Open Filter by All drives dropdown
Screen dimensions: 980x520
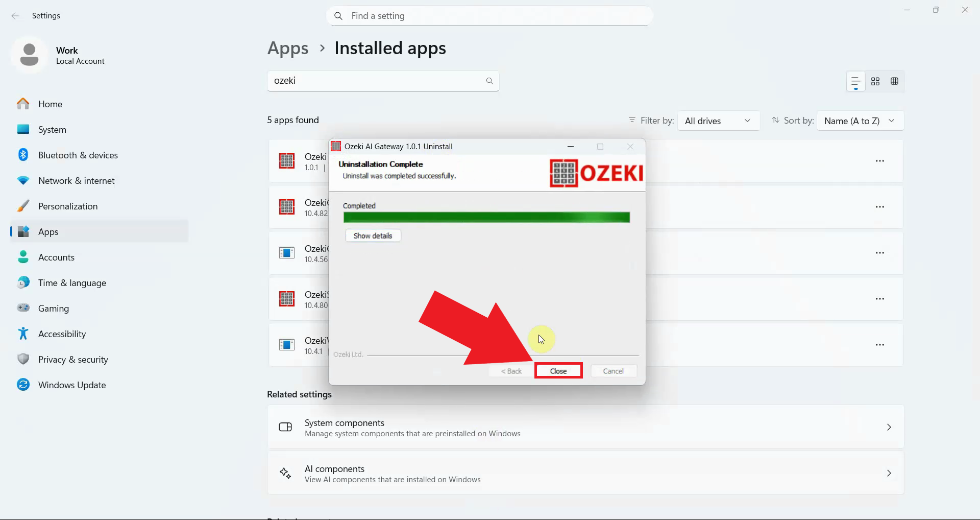(x=718, y=121)
